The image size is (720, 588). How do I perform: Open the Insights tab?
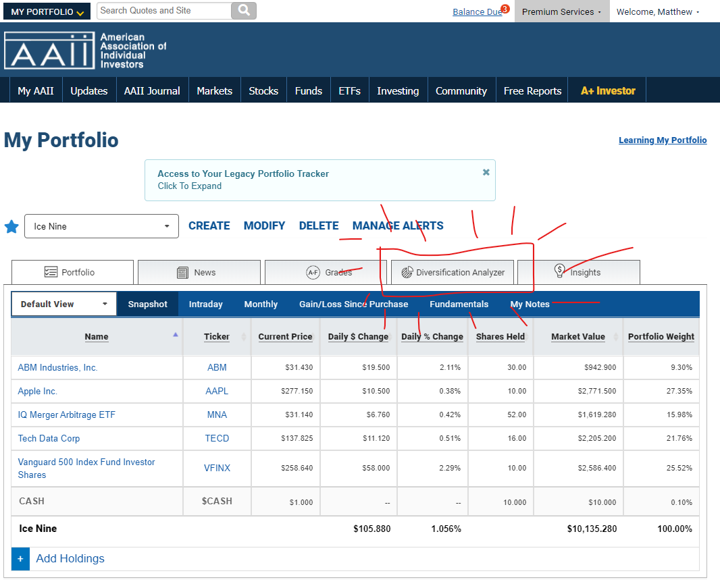tap(579, 272)
